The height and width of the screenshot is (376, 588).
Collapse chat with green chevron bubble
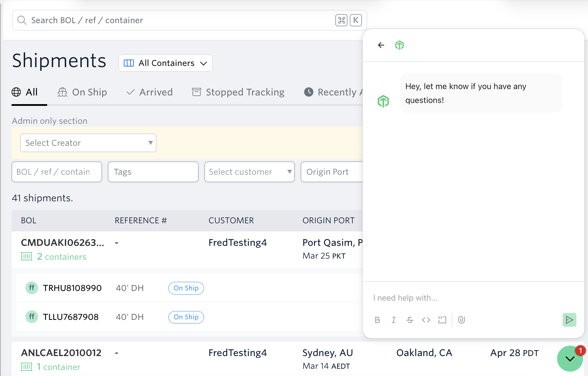[x=570, y=359]
